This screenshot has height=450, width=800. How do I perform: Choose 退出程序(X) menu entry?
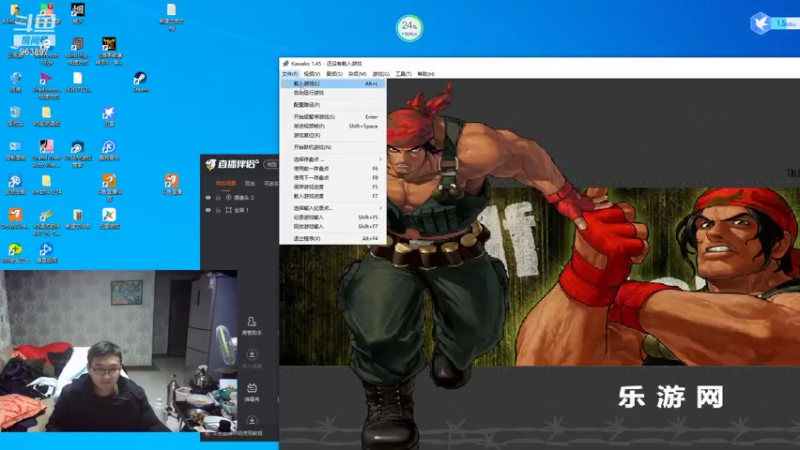pos(333,238)
